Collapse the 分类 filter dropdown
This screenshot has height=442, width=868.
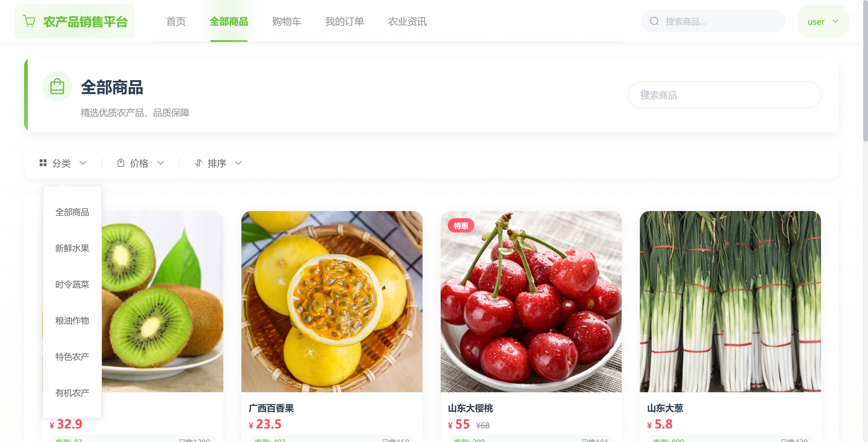pos(63,163)
